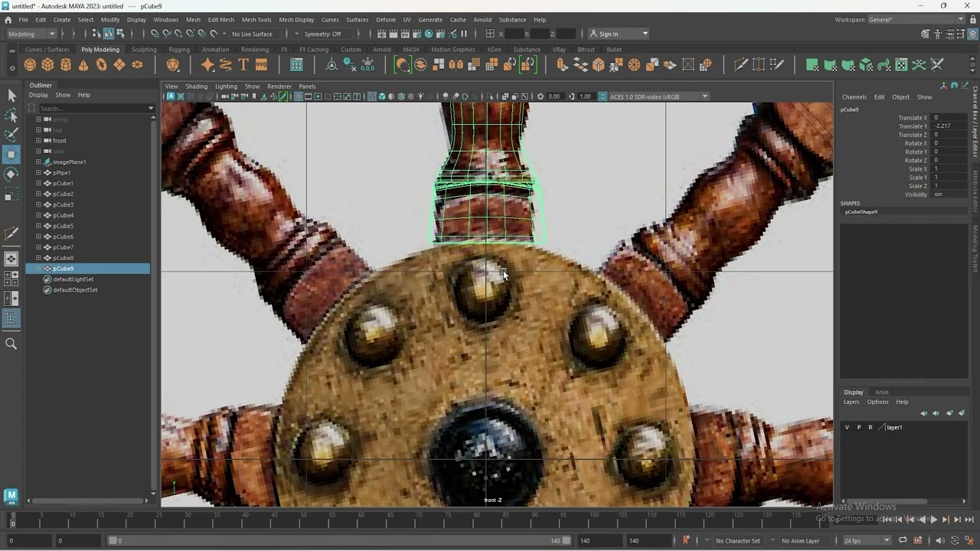Expand the pPipe1 node in Outliner
Viewport: 980px width, 551px height.
coord(38,173)
